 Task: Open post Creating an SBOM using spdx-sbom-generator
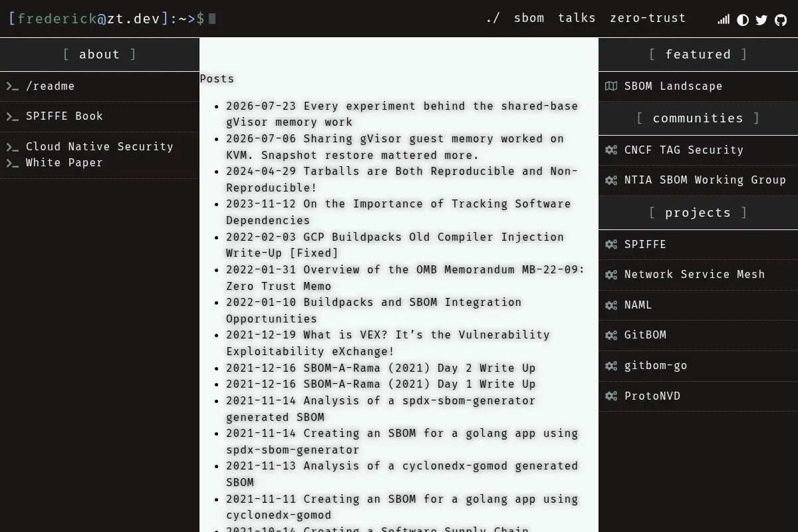402,442
